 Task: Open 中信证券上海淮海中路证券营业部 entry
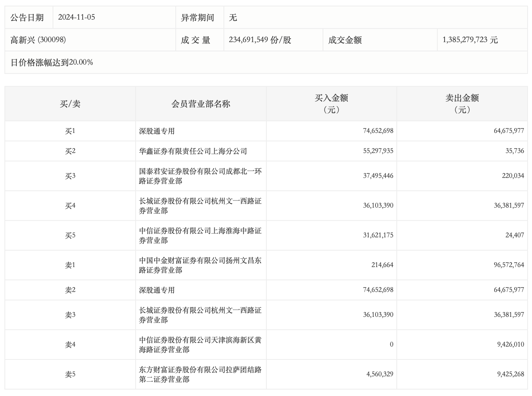pyautogui.click(x=200, y=235)
